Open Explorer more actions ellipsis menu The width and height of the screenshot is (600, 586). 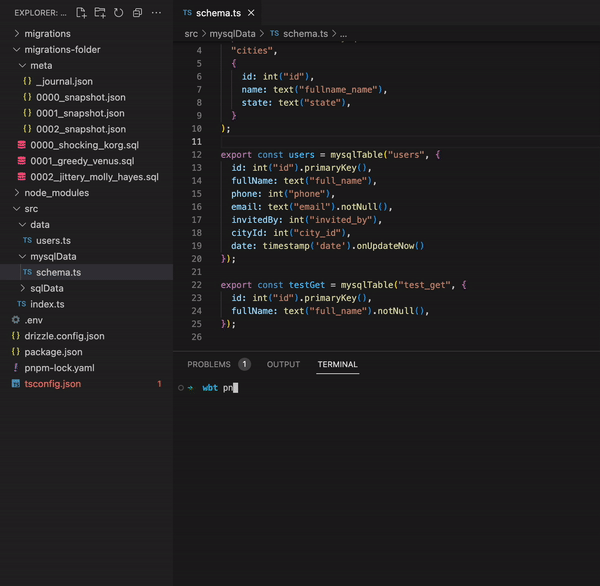tap(156, 13)
